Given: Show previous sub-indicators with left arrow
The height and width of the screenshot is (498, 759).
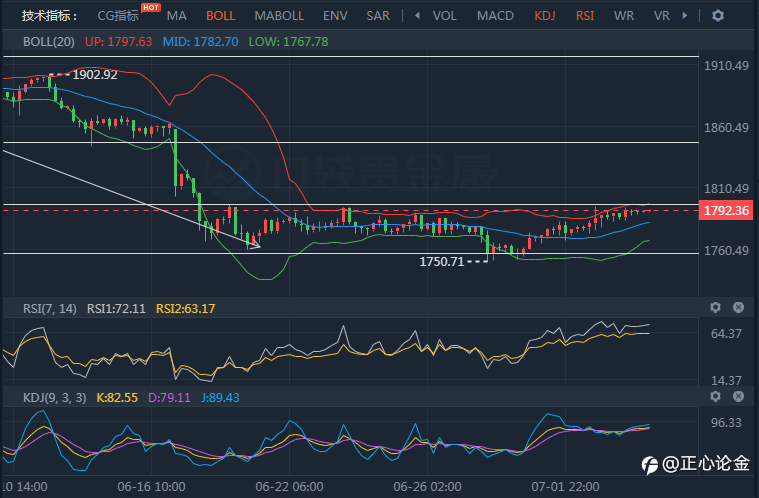Looking at the screenshot, I should pyautogui.click(x=417, y=15).
